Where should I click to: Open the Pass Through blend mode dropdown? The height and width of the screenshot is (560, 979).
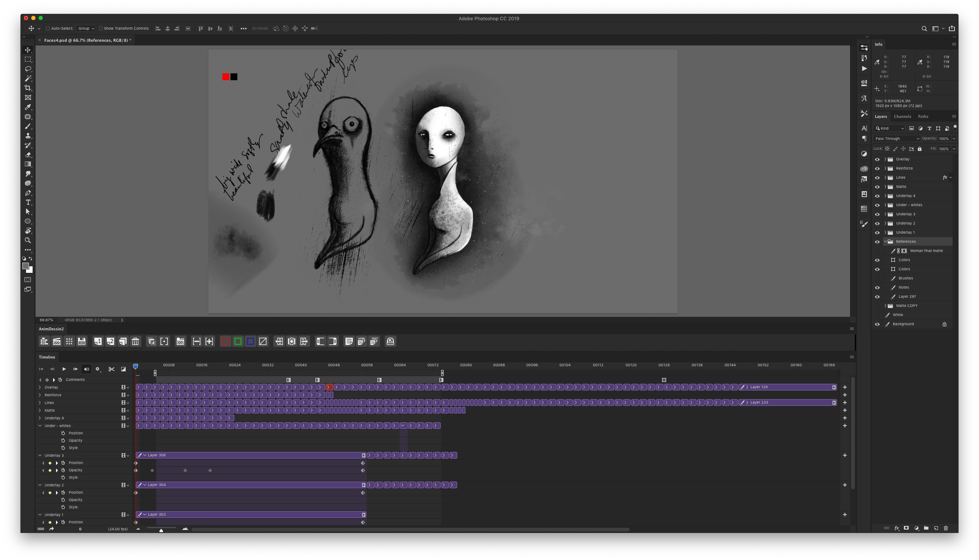click(896, 138)
